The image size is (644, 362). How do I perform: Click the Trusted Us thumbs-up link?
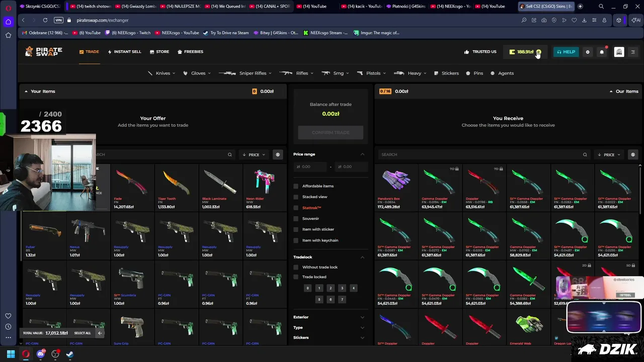click(480, 52)
